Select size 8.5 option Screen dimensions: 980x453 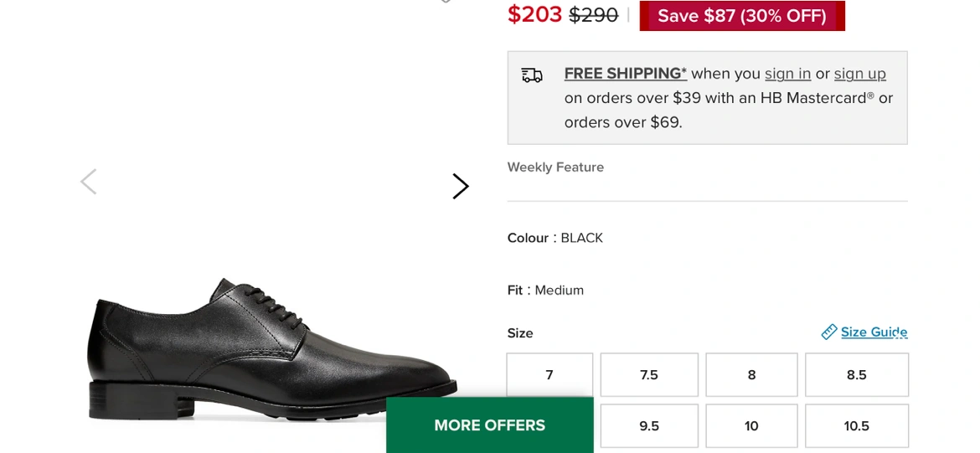point(856,375)
